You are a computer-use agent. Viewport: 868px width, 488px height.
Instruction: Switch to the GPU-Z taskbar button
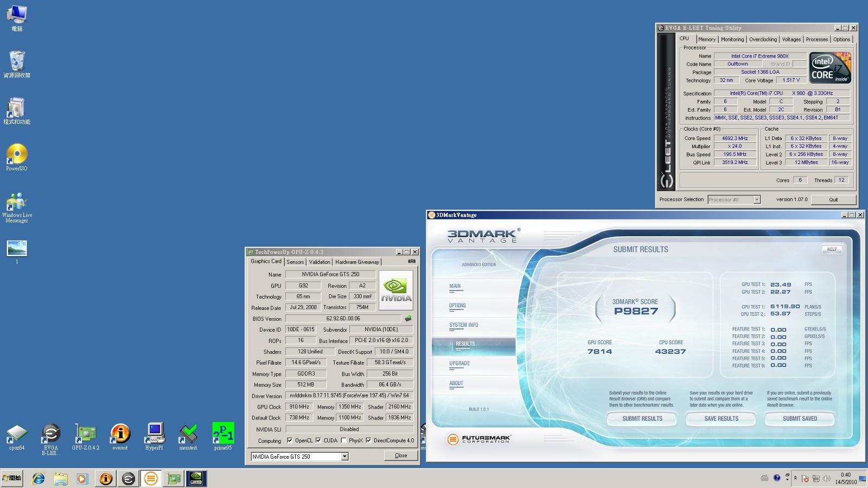click(174, 478)
